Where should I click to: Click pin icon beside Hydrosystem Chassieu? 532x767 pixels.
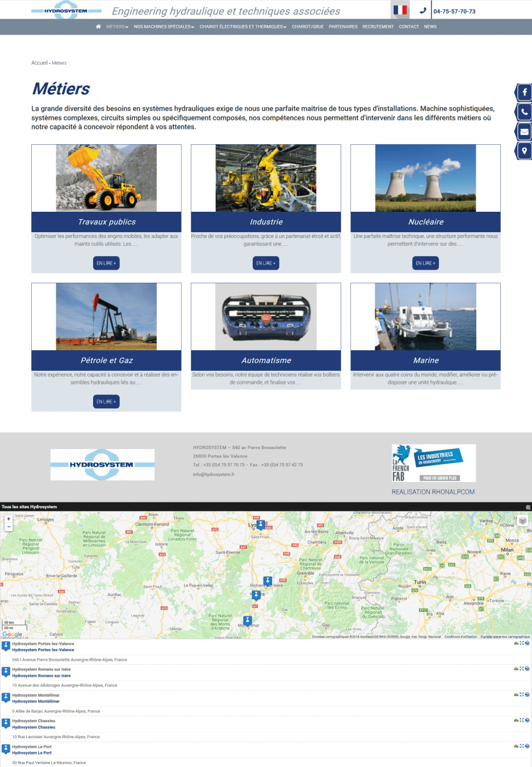pos(6,723)
